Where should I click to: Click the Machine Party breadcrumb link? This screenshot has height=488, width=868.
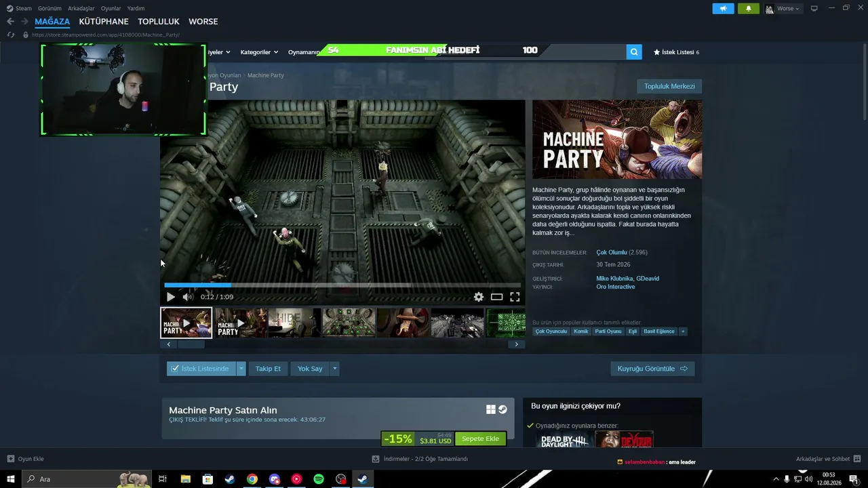(x=266, y=75)
